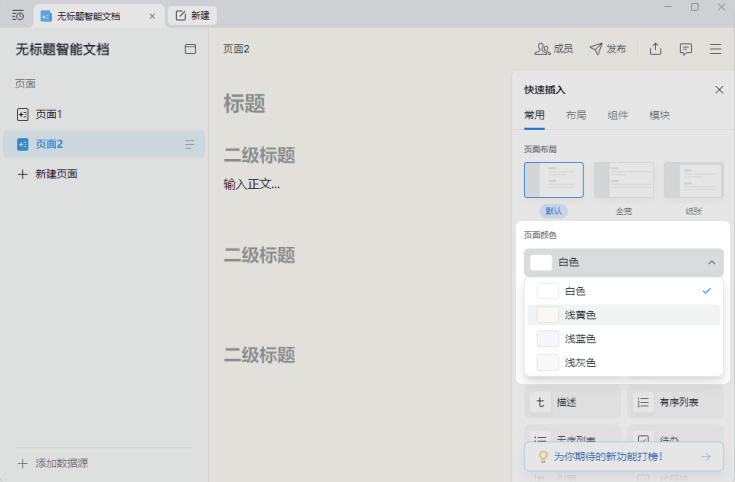Click the share/export upload icon
This screenshot has width=735, height=482.
(655, 49)
